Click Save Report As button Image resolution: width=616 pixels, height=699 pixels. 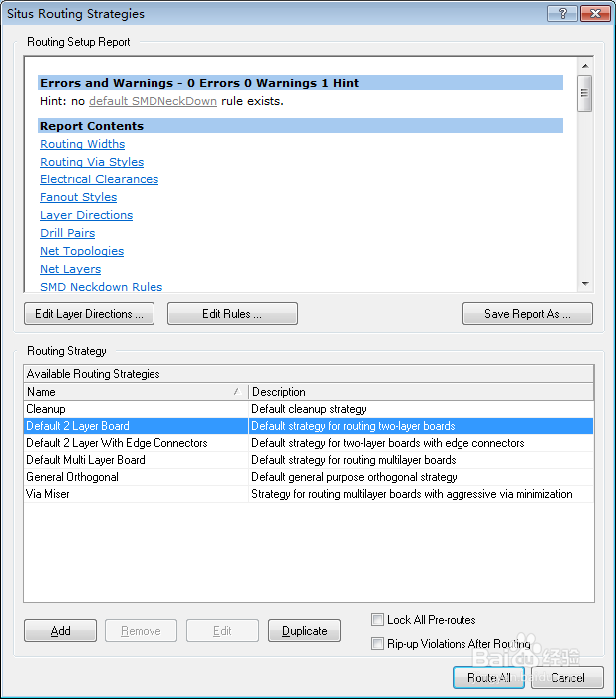[527, 314]
